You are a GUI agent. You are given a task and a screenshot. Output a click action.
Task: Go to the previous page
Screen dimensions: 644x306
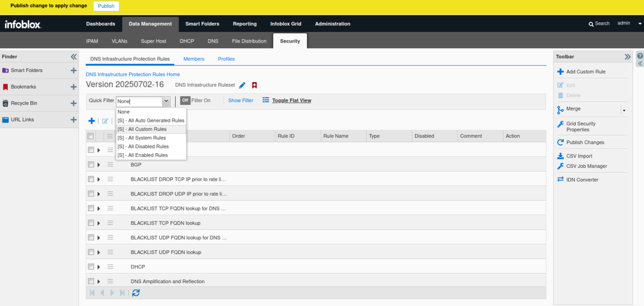click(102, 293)
